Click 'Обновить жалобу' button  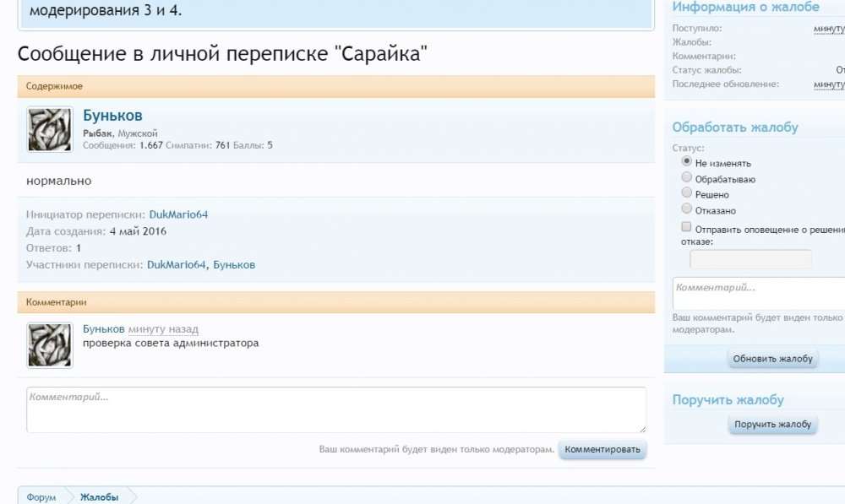coord(772,359)
